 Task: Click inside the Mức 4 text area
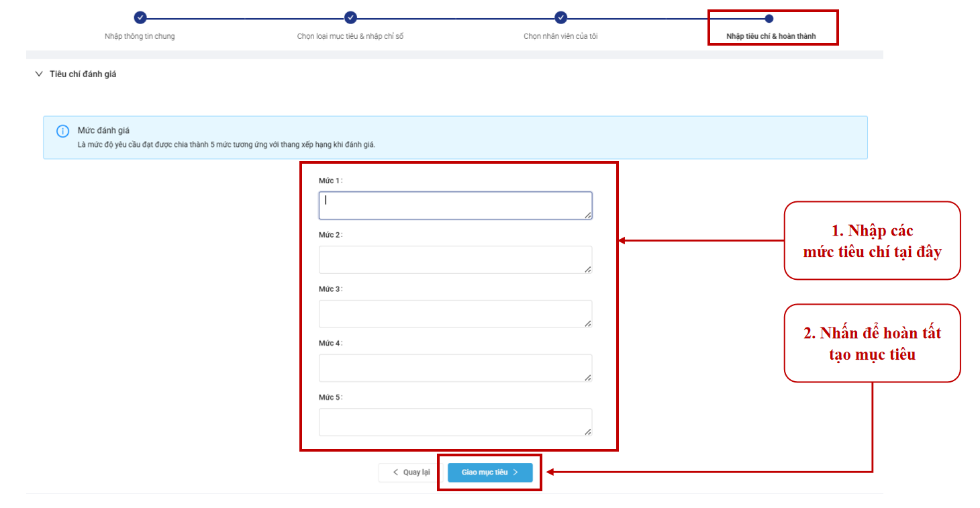tap(455, 368)
